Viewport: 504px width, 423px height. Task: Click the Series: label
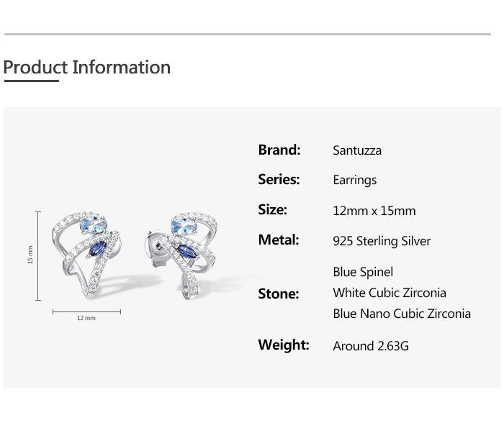[279, 179]
